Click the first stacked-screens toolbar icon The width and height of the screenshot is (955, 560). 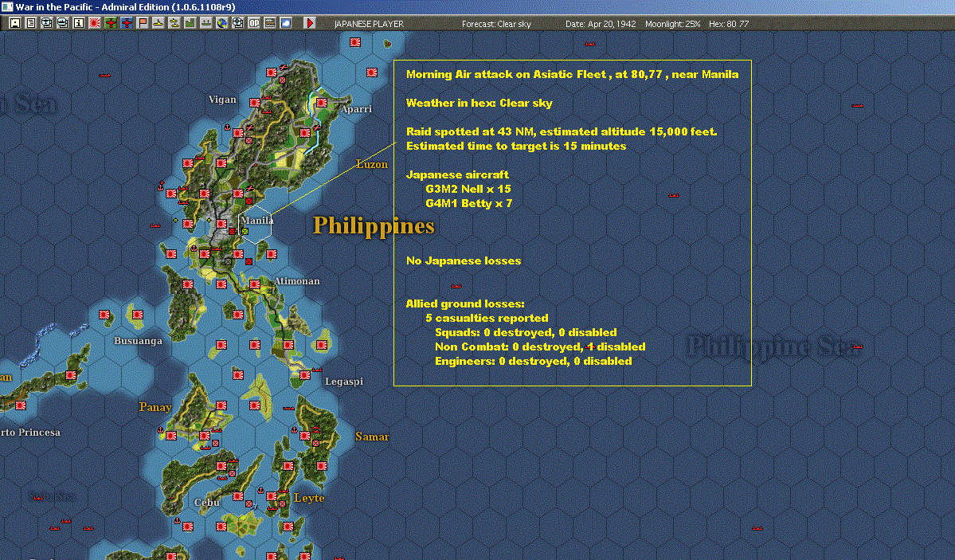click(47, 23)
